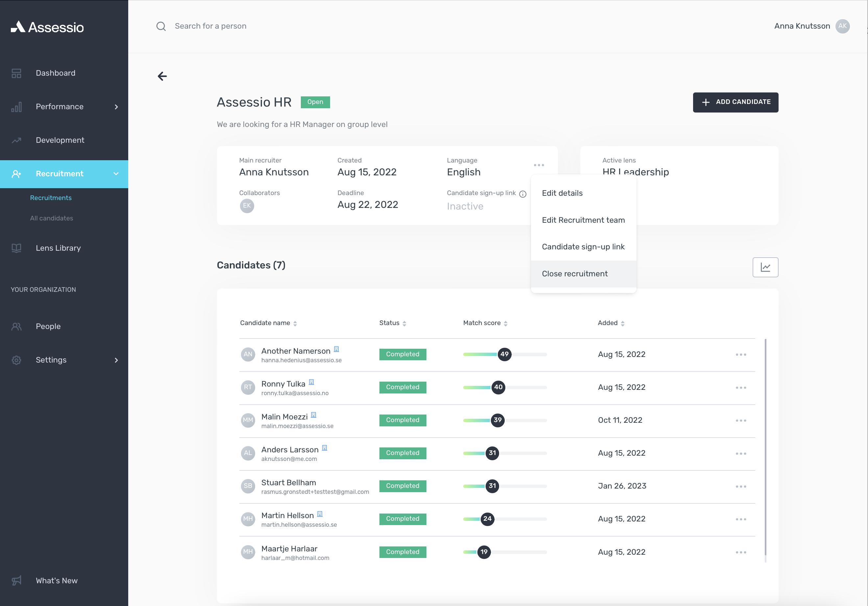Screen dimensions: 868x606
Task: Click the RT avatar for Ronny Tulka
Action: tap(248, 387)
